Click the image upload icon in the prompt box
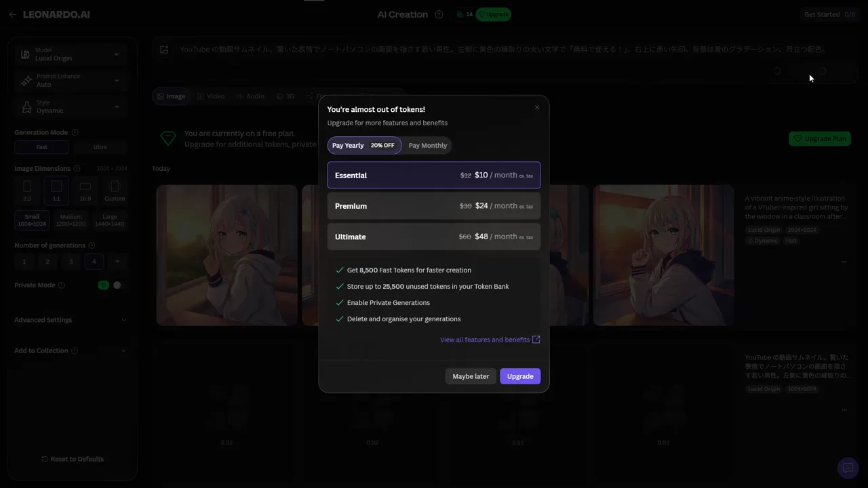The height and width of the screenshot is (488, 868). tap(164, 49)
